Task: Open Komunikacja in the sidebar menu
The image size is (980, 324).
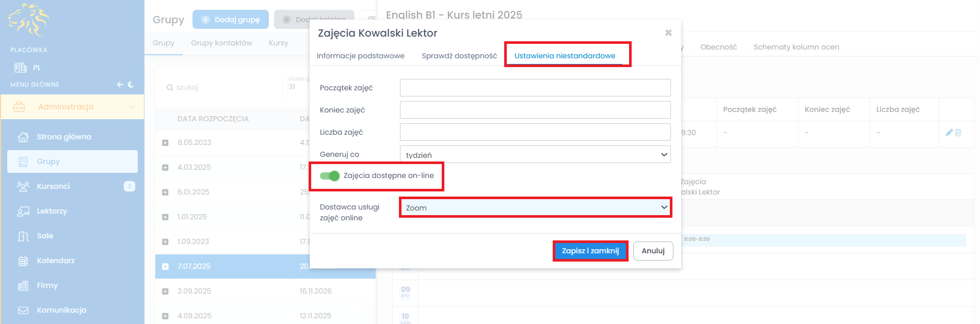Action: tap(61, 310)
